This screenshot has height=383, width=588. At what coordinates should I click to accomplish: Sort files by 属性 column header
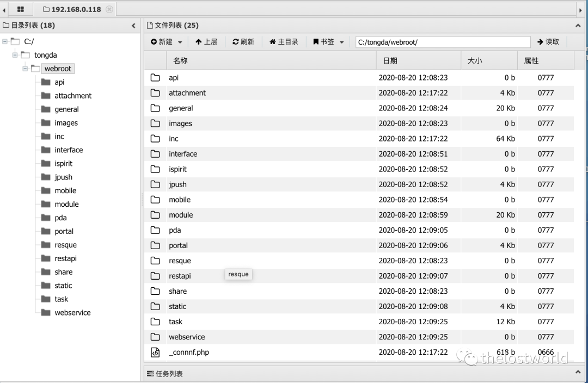coord(546,61)
